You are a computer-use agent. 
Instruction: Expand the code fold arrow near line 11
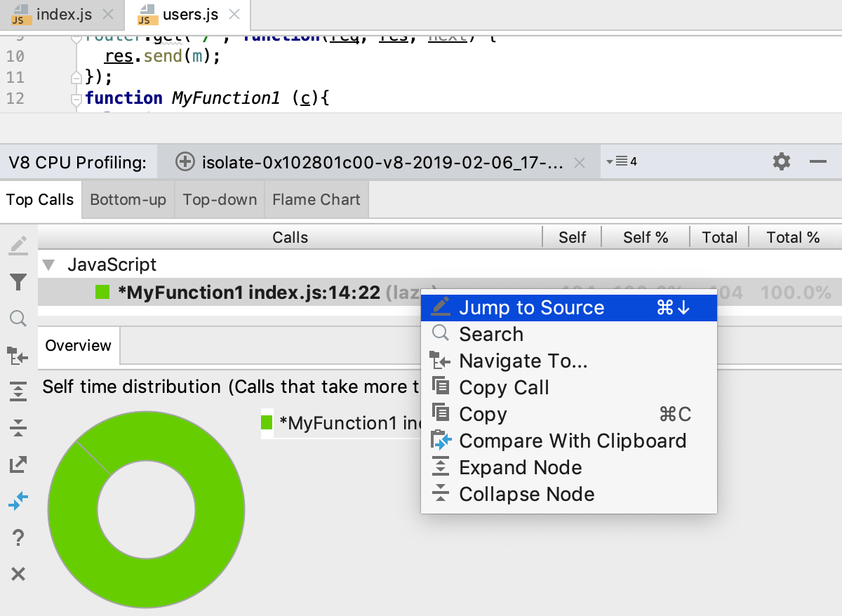tap(76, 78)
